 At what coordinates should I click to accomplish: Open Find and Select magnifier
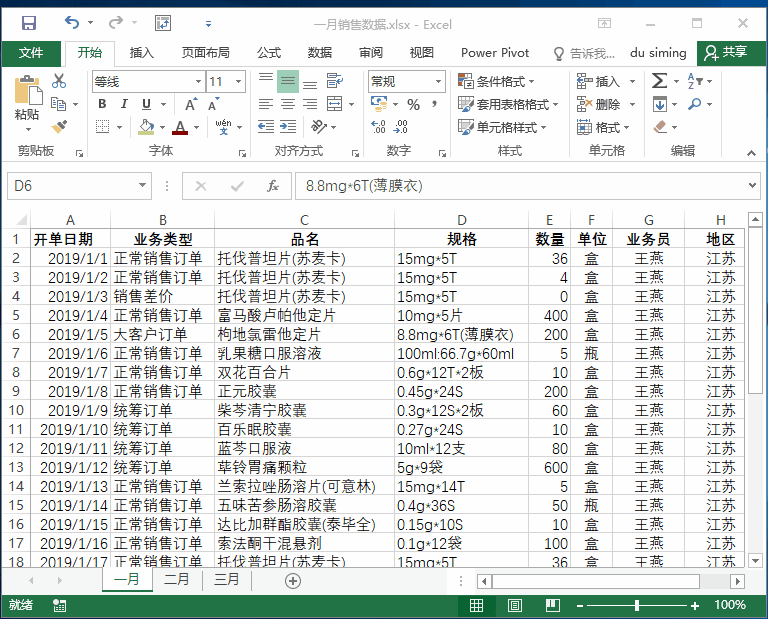click(x=695, y=104)
